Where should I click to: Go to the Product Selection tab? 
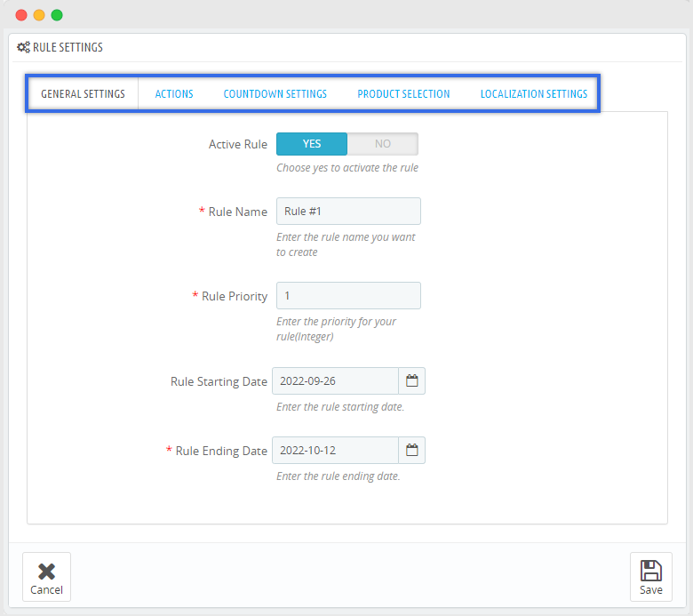403,93
